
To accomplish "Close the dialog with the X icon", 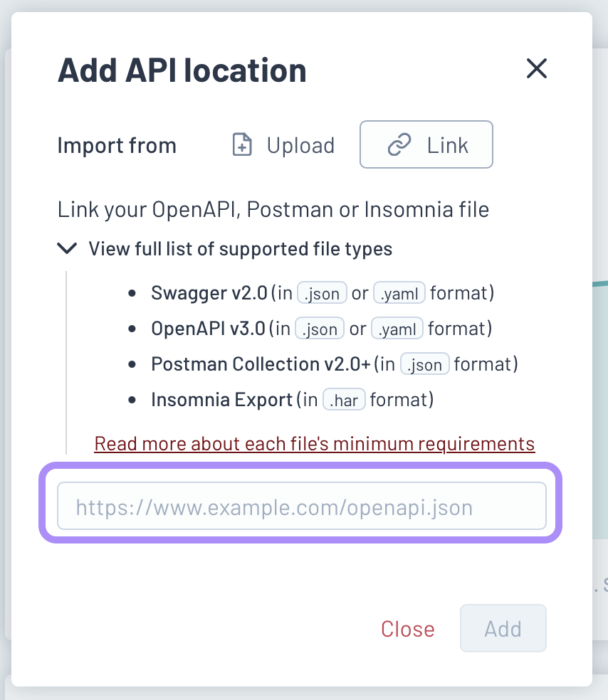I will pyautogui.click(x=536, y=68).
